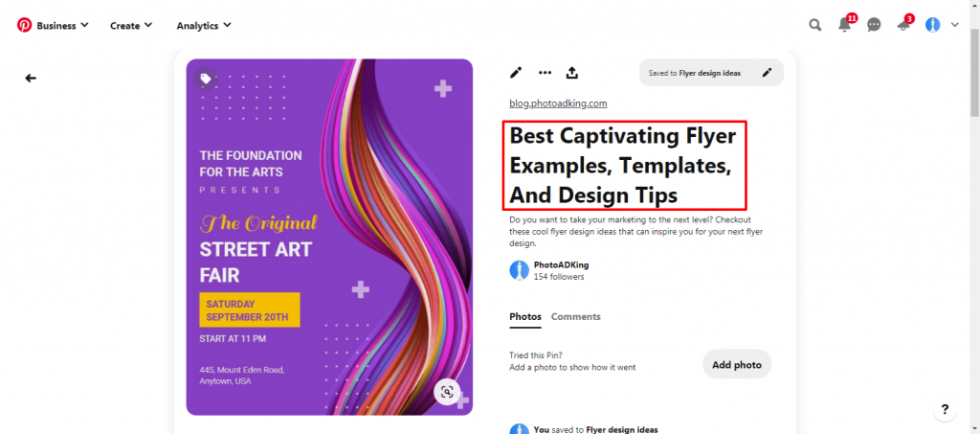This screenshot has width=980, height=434.
Task: Open visual search lens icon on pin image
Action: pos(447,392)
